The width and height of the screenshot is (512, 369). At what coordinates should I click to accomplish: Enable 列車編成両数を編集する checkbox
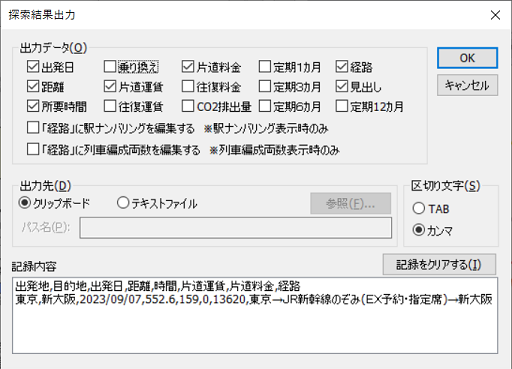click(x=33, y=149)
